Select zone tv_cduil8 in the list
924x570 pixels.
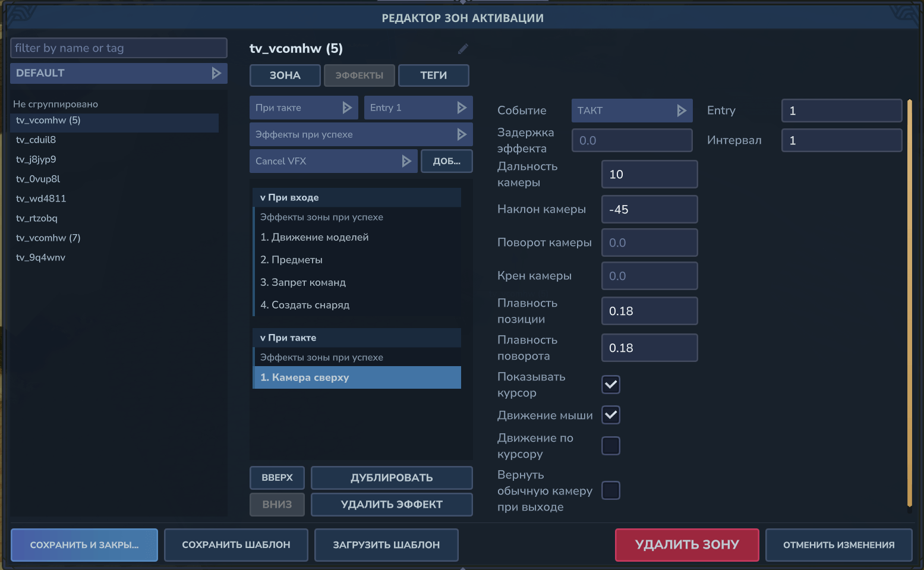tap(115, 140)
